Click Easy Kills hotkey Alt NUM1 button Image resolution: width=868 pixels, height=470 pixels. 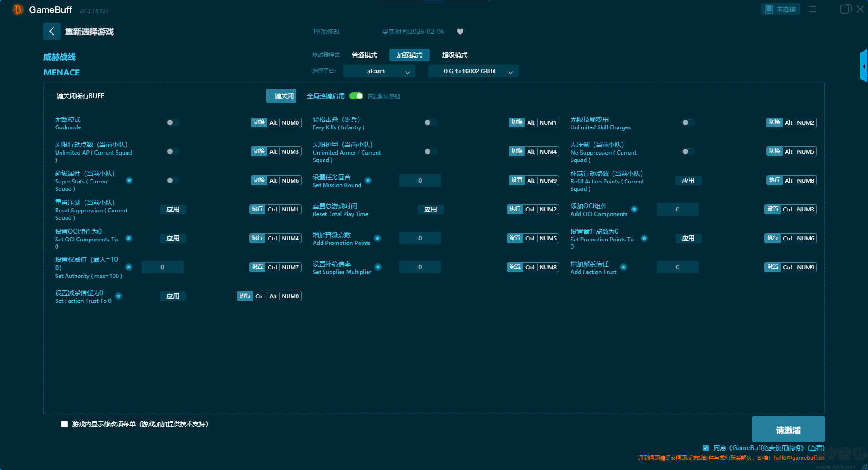tap(534, 122)
